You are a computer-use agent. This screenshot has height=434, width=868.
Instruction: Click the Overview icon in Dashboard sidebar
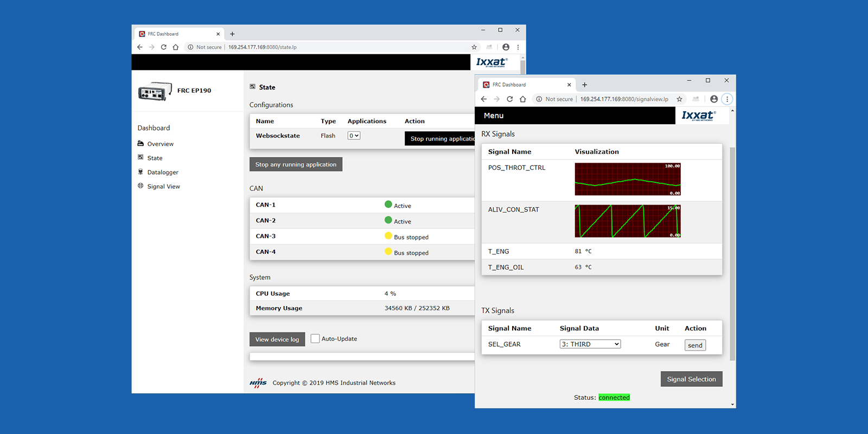pyautogui.click(x=141, y=144)
